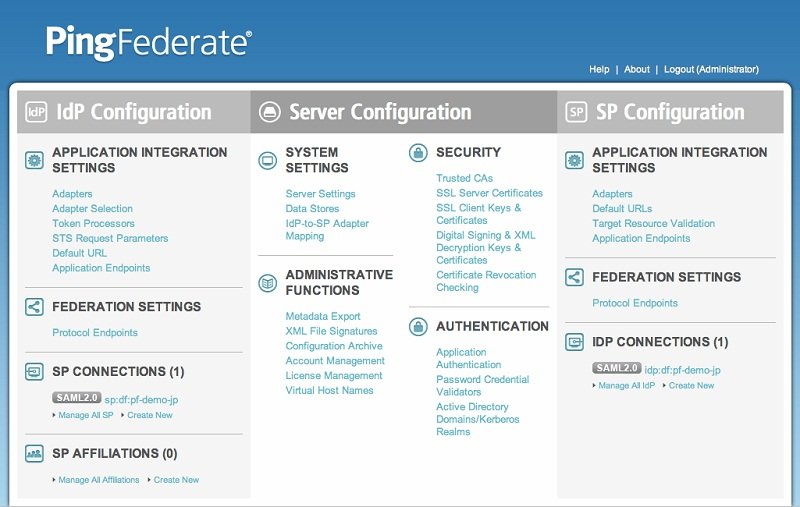This screenshot has width=800, height=507.
Task: Click the SP Affiliations people icon
Action: (34, 453)
